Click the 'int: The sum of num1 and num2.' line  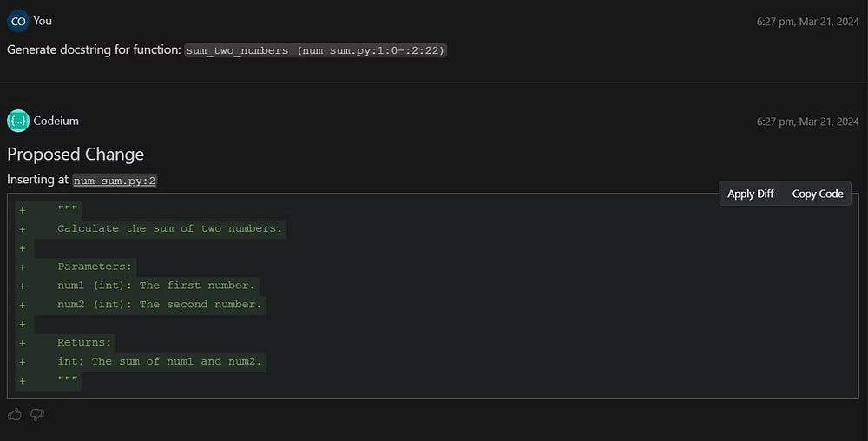[160, 361]
